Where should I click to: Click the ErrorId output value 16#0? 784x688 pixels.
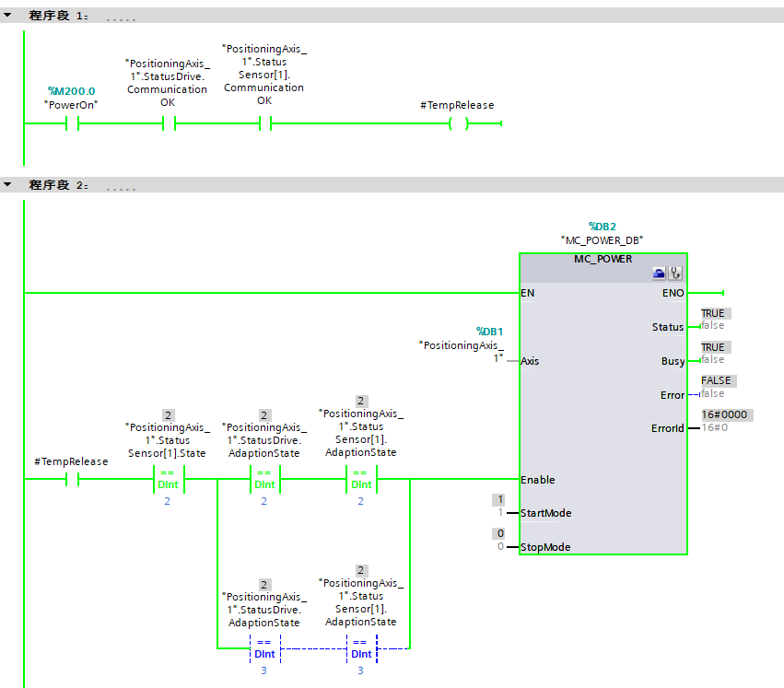[714, 428]
